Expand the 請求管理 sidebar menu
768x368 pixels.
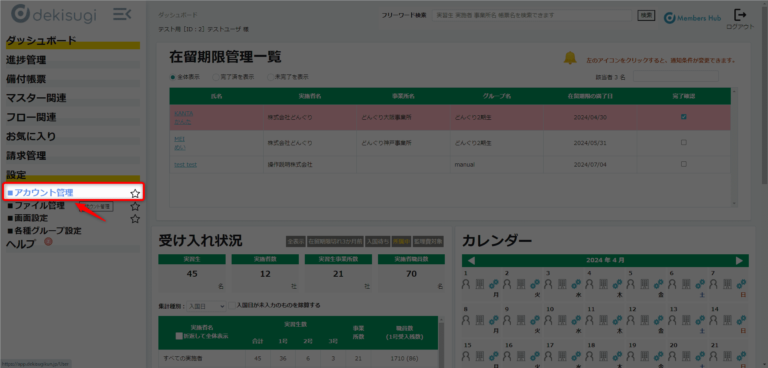point(72,157)
